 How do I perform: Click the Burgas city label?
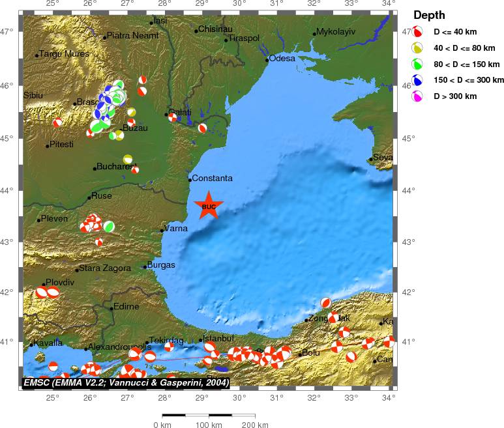tap(160, 265)
